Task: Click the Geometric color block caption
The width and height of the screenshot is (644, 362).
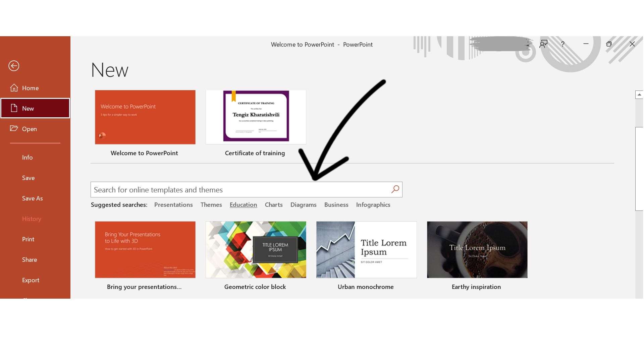Action: click(x=255, y=287)
